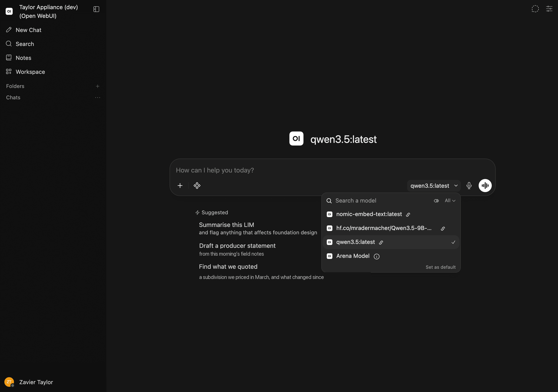Viewport: 558px width, 392px height.
Task: Click the magnifier icon beside sidebar Search
Action: (x=9, y=44)
